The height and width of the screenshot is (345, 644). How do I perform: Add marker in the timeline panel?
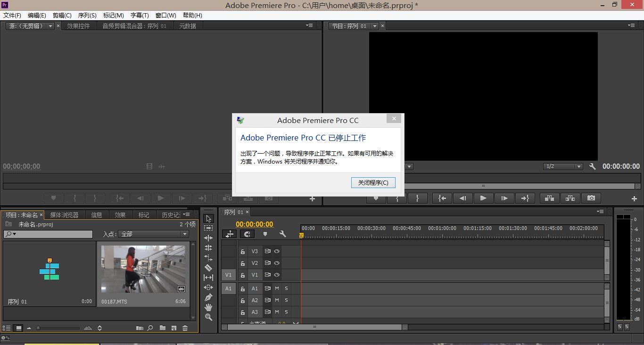[265, 234]
